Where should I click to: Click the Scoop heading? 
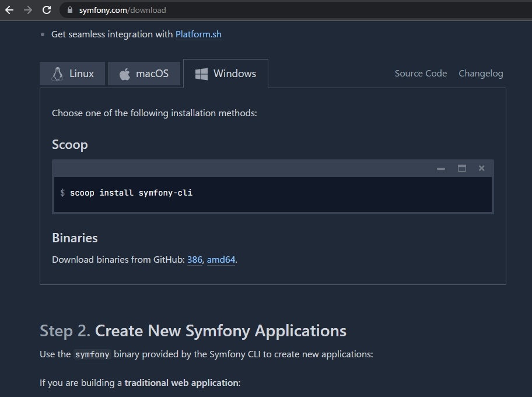70,145
